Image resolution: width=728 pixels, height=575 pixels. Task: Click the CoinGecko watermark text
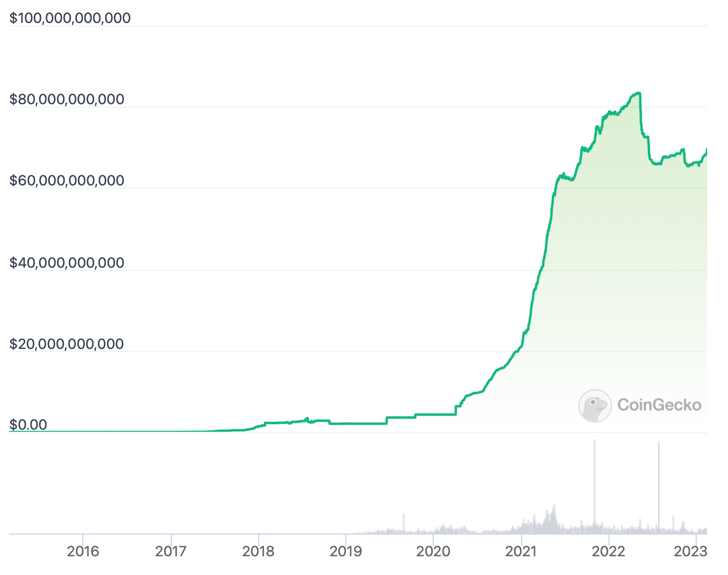click(x=659, y=405)
